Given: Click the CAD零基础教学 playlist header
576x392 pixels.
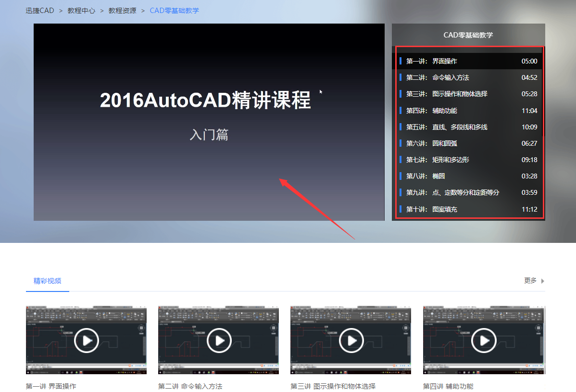Looking at the screenshot, I should [x=468, y=35].
